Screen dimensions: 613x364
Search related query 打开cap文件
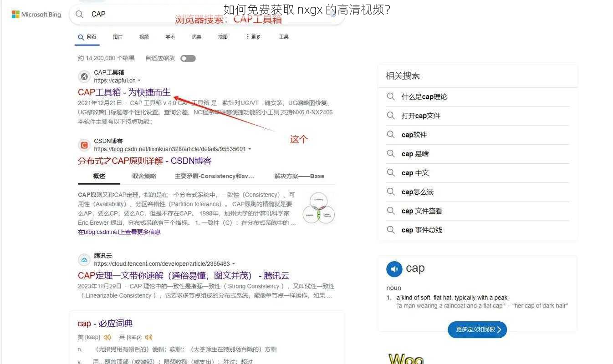point(421,116)
